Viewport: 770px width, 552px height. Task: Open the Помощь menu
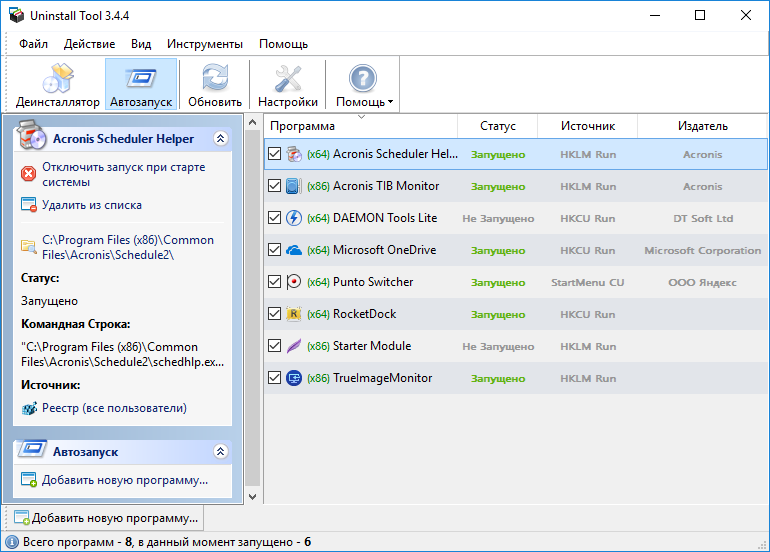283,44
